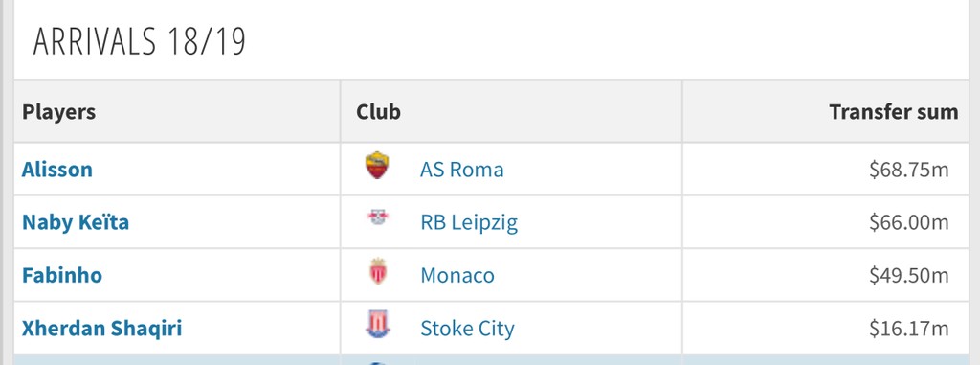Click the Monaco club crest icon

click(377, 272)
